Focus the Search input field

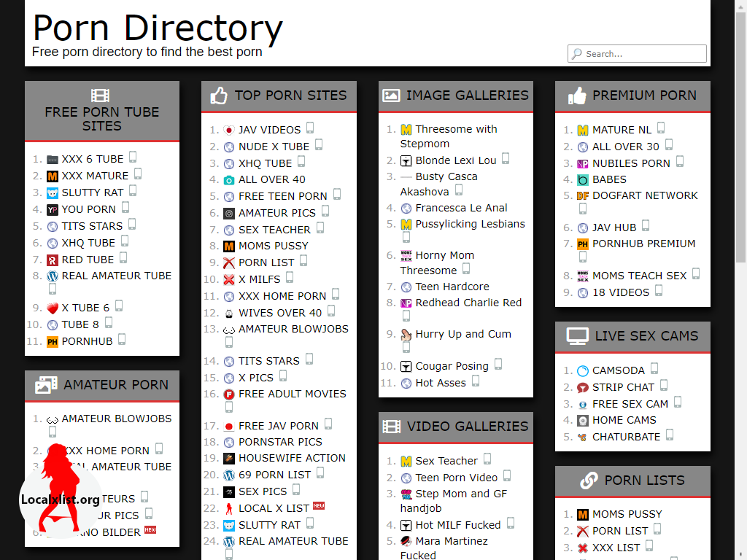point(642,54)
